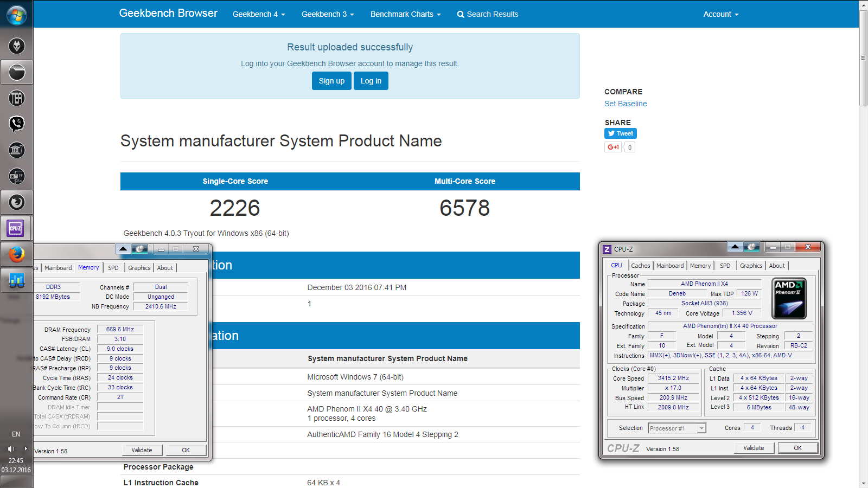Click the purple Z icon in CPU-Z title bar
Image resolution: width=868 pixels, height=488 pixels.
point(607,249)
